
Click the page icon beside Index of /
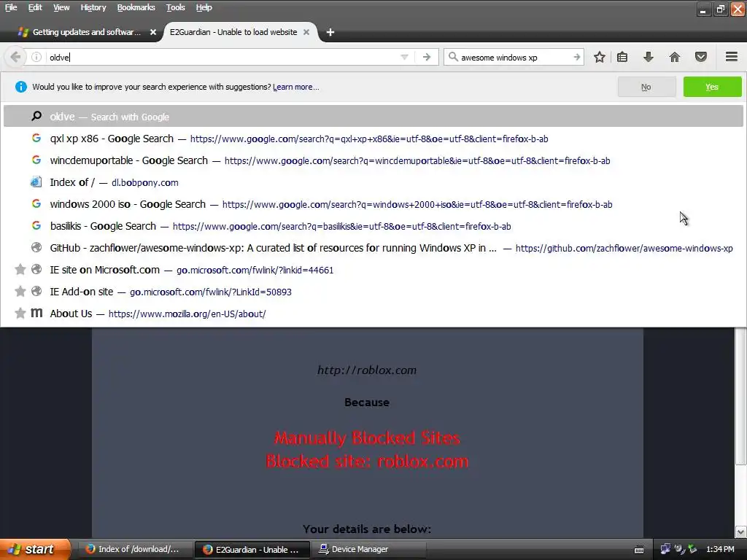pos(36,182)
